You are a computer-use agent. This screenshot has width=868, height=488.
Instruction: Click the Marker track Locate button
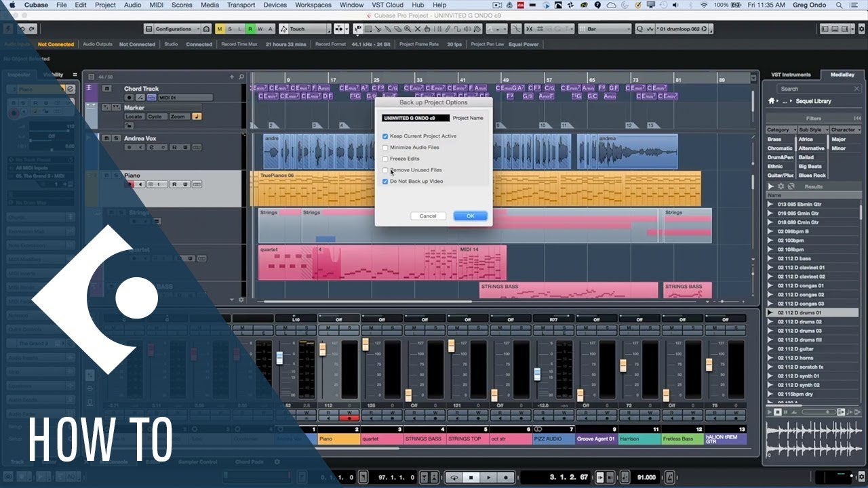coord(134,117)
